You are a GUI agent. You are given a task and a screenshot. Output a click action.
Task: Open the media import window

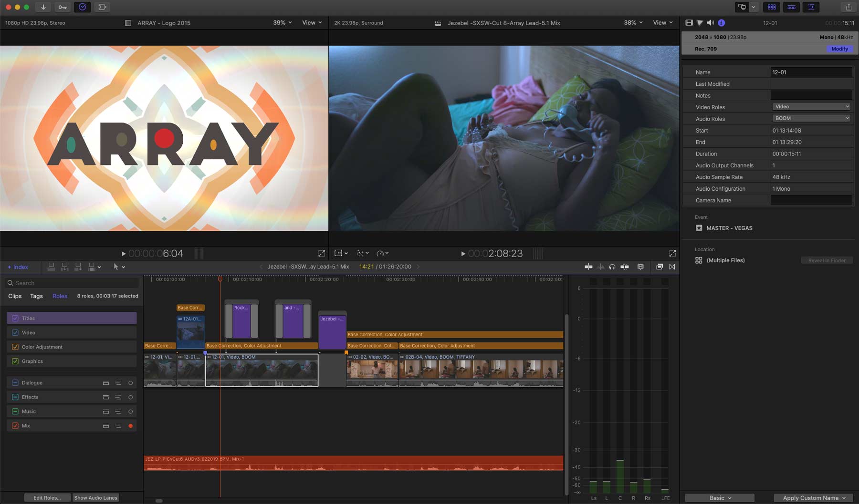coord(43,7)
